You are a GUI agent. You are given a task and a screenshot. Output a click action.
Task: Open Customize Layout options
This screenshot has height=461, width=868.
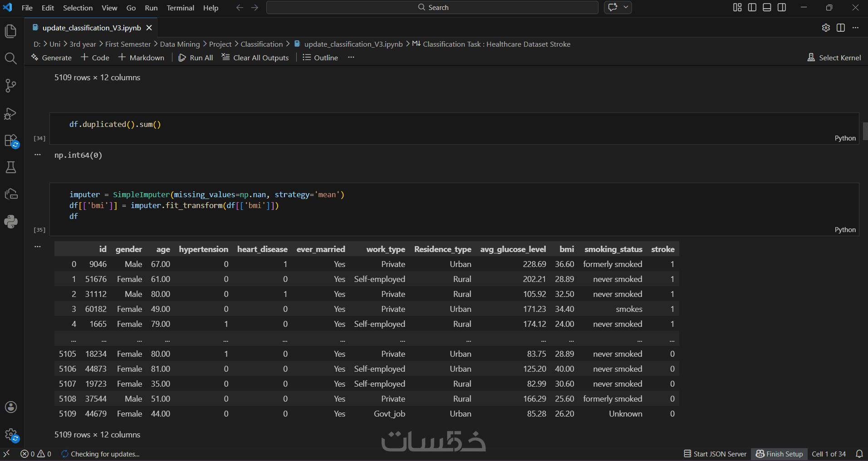[x=737, y=7]
